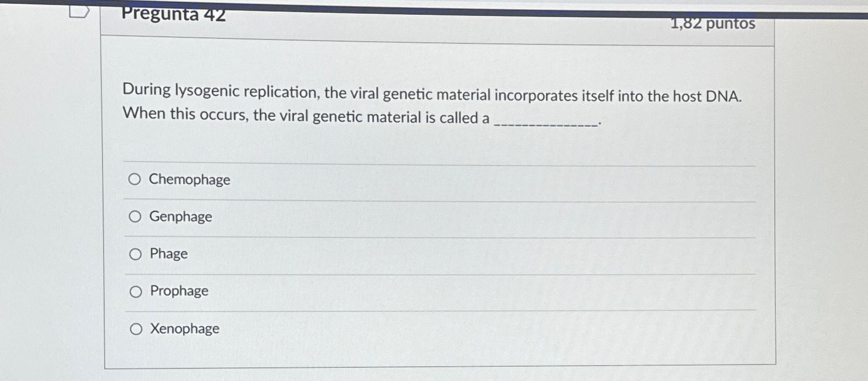Click the Prophage answer text

pyautogui.click(x=179, y=291)
